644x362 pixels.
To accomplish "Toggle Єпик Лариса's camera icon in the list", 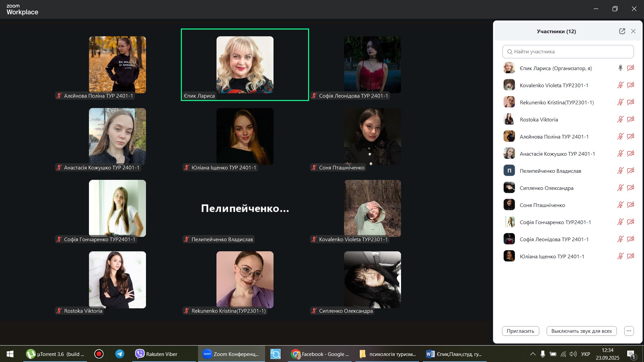I will (x=631, y=68).
